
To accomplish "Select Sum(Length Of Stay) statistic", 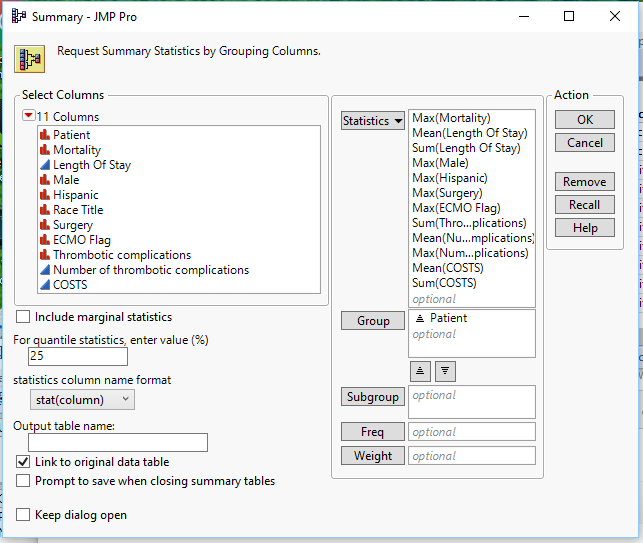I will (466, 148).
